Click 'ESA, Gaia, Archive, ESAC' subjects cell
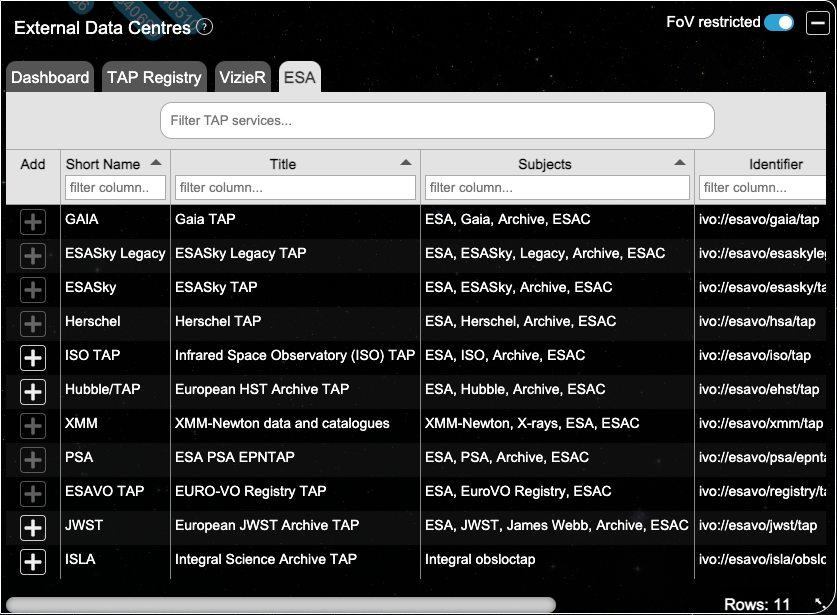 557,219
